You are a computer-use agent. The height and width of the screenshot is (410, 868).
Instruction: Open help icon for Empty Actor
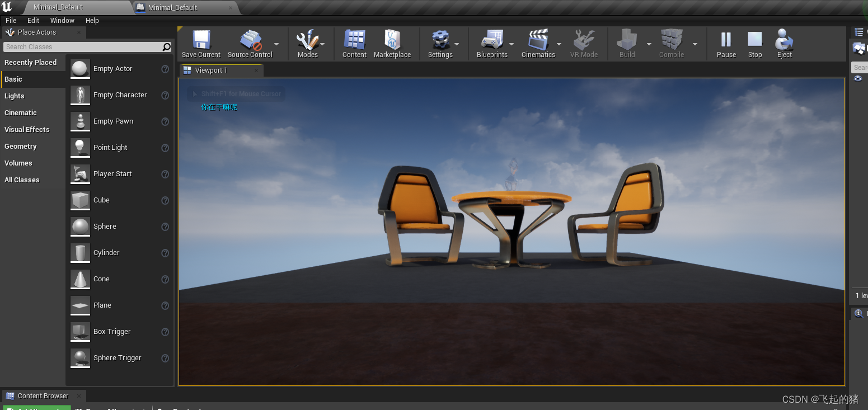pyautogui.click(x=165, y=69)
